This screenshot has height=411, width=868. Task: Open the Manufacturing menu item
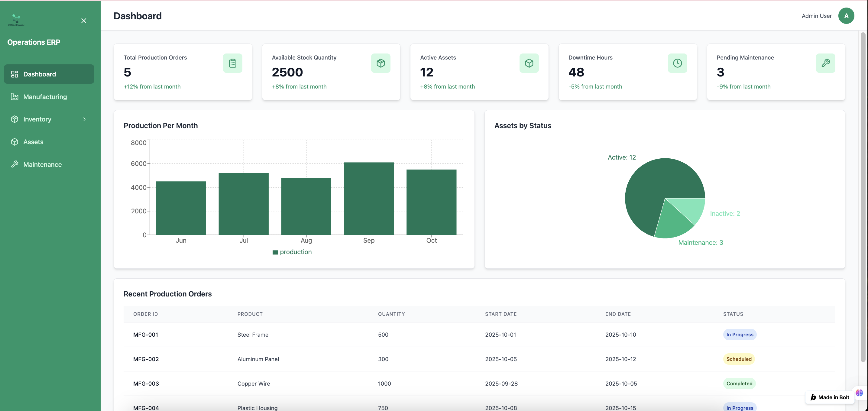(45, 97)
